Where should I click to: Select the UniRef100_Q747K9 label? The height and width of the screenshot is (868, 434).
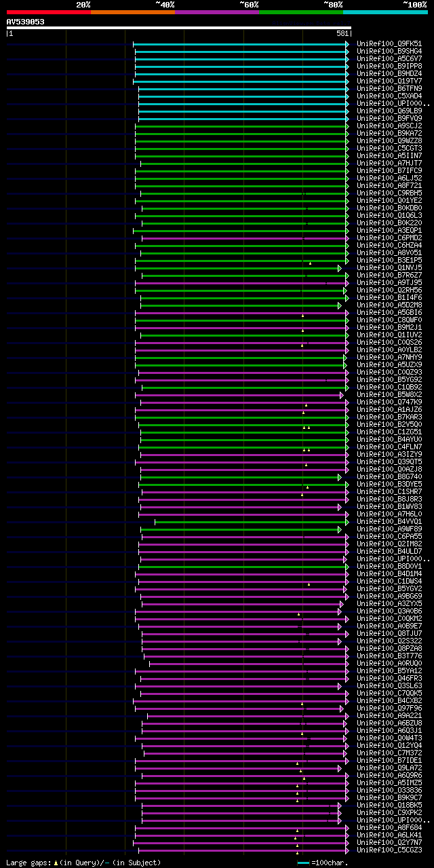point(389,402)
